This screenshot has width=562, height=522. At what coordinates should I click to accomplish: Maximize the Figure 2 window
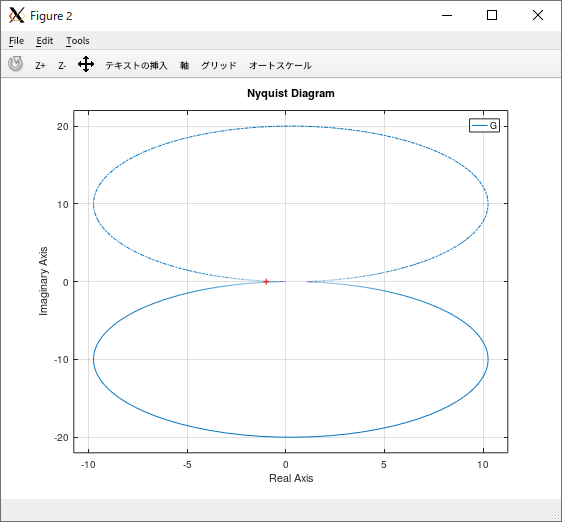coord(492,15)
